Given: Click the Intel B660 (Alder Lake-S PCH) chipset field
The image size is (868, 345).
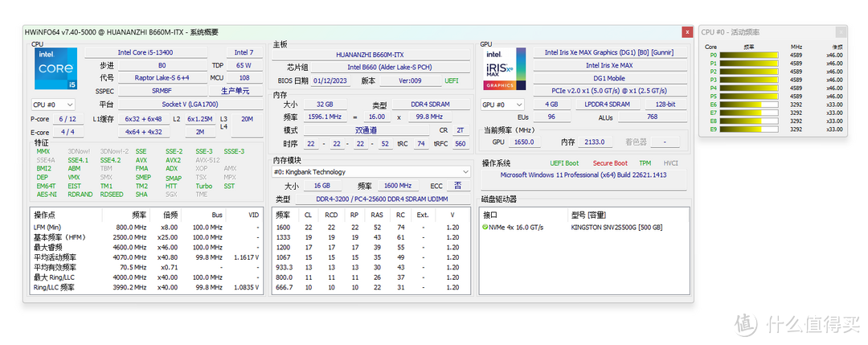Looking at the screenshot, I should [389, 68].
